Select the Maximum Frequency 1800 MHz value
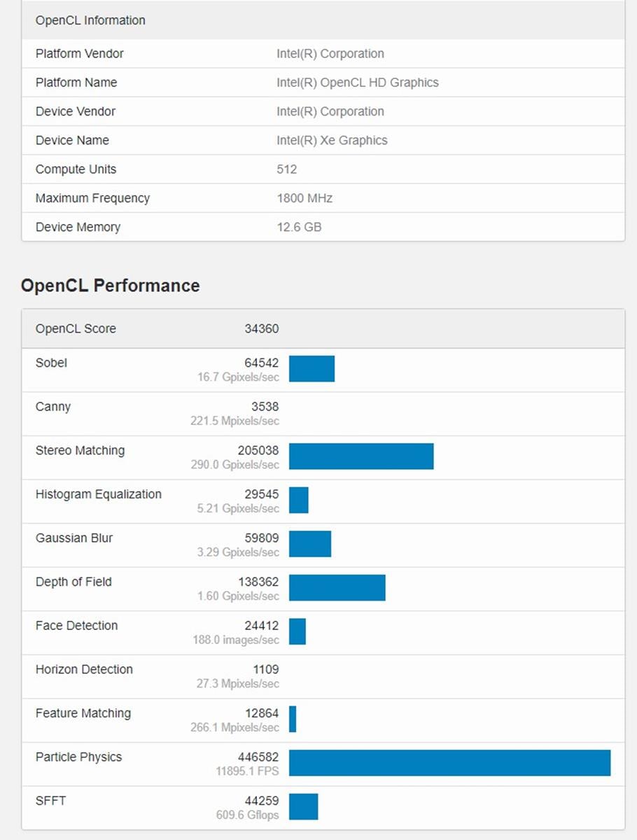The image size is (637, 840). [304, 198]
